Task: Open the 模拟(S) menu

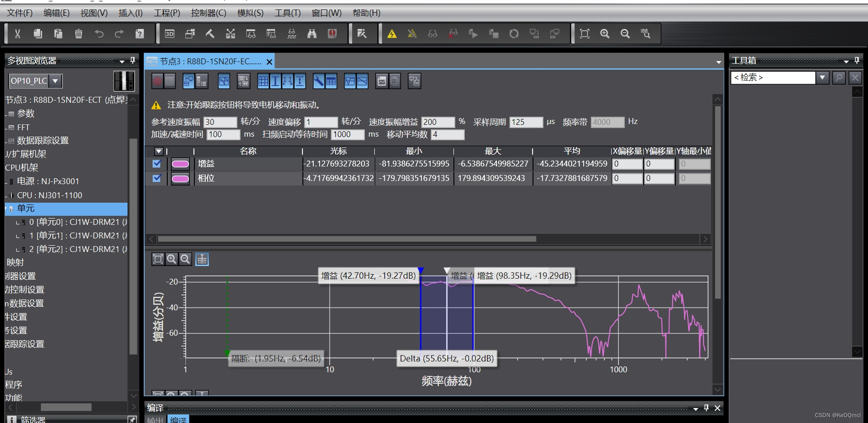Action: [250, 13]
